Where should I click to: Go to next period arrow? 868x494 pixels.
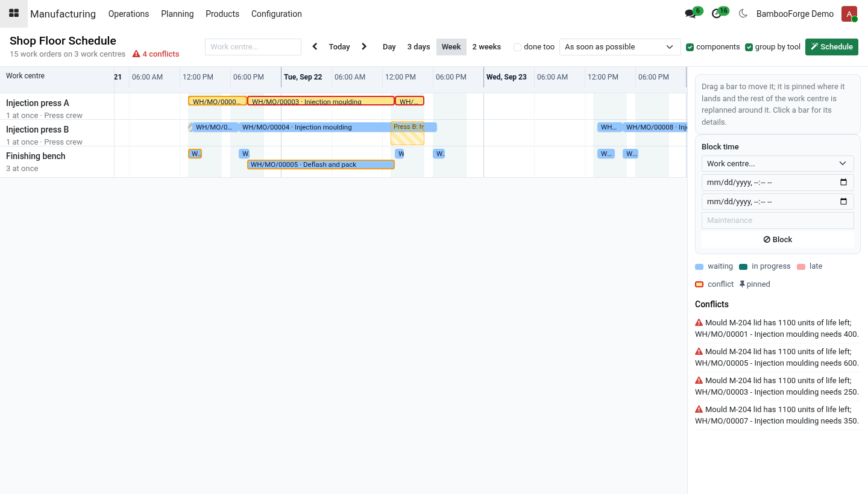click(x=364, y=46)
